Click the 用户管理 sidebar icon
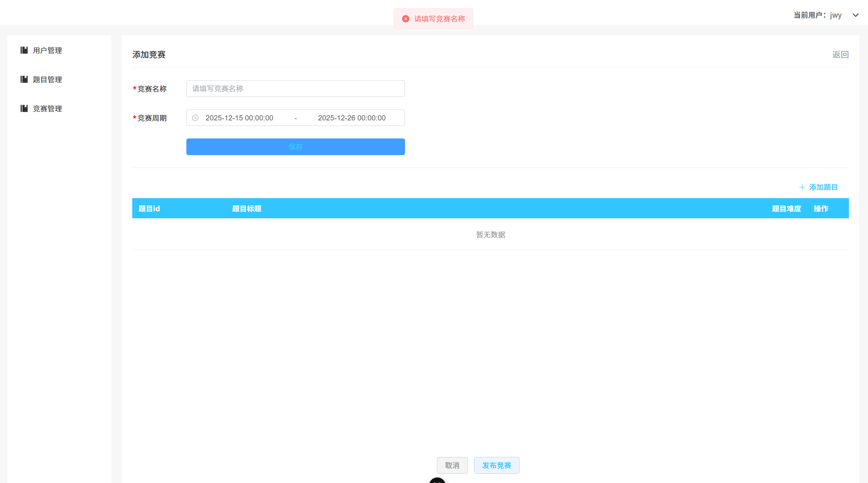This screenshot has width=868, height=483. tap(24, 50)
